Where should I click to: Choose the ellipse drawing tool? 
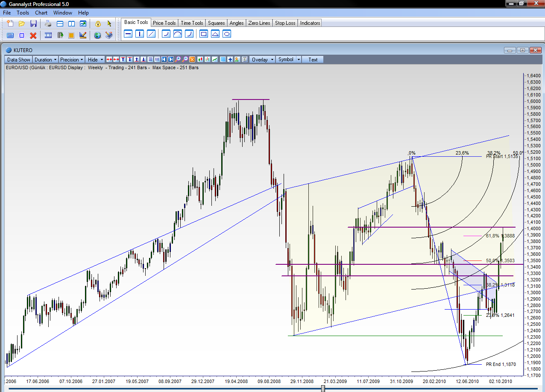tap(227, 34)
